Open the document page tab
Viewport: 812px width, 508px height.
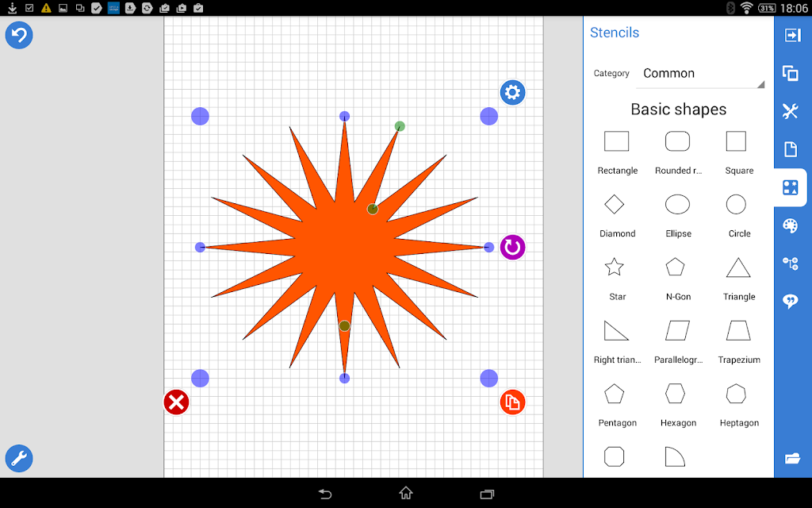tap(791, 149)
